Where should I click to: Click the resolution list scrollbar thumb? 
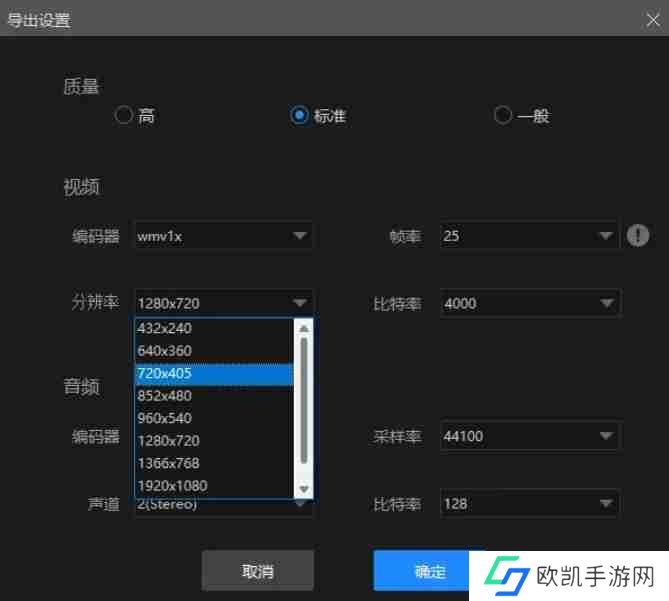point(304,400)
